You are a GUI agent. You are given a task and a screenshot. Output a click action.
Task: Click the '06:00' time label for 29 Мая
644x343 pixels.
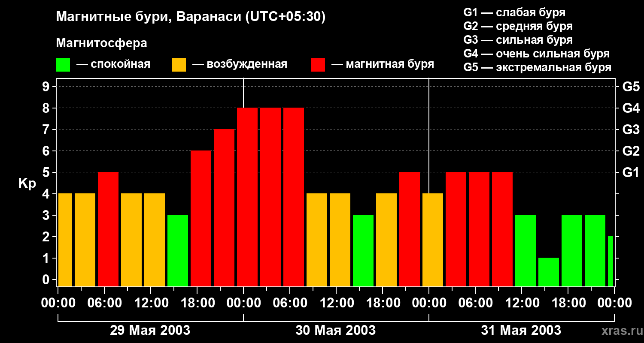tap(104, 303)
